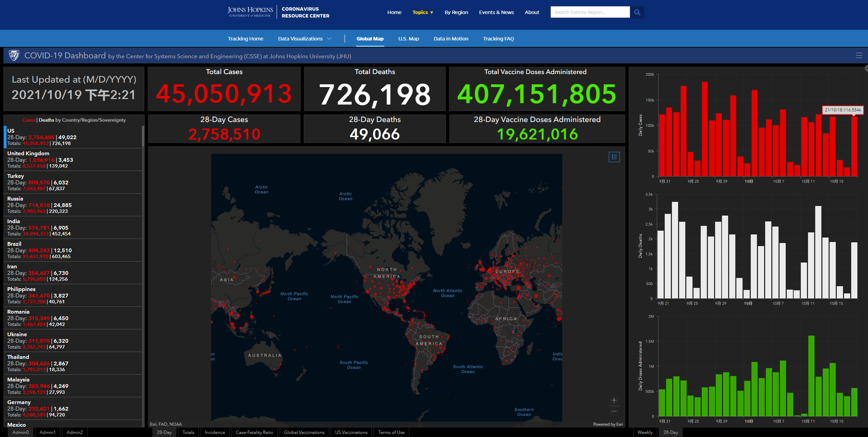
Task: Open the Terms of Use tab
Action: [391, 432]
